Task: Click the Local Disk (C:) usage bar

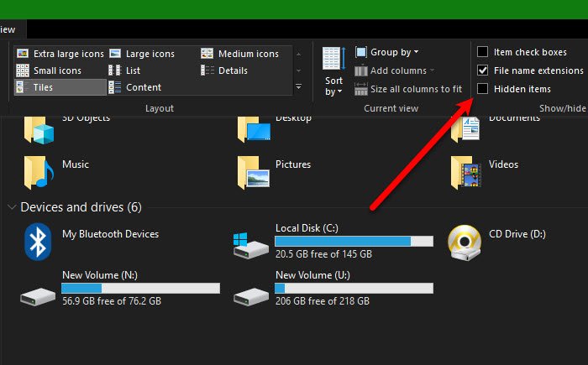Action: click(354, 242)
